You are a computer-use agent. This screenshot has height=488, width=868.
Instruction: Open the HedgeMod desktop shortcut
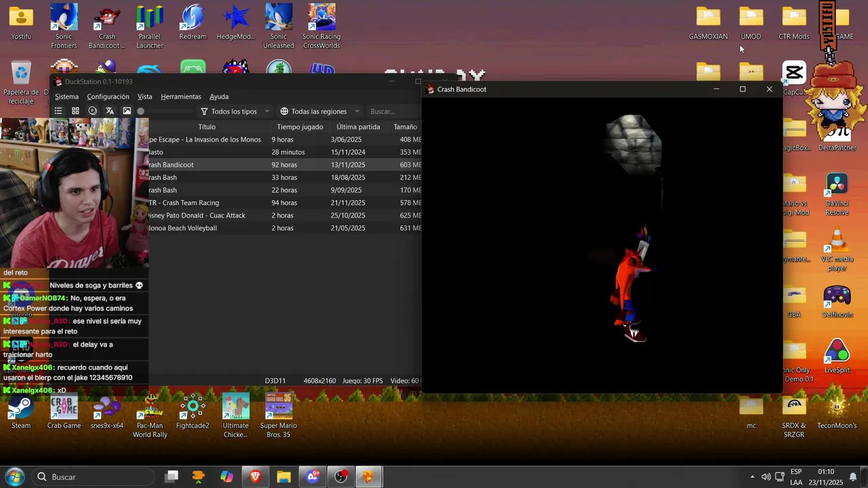tap(235, 22)
